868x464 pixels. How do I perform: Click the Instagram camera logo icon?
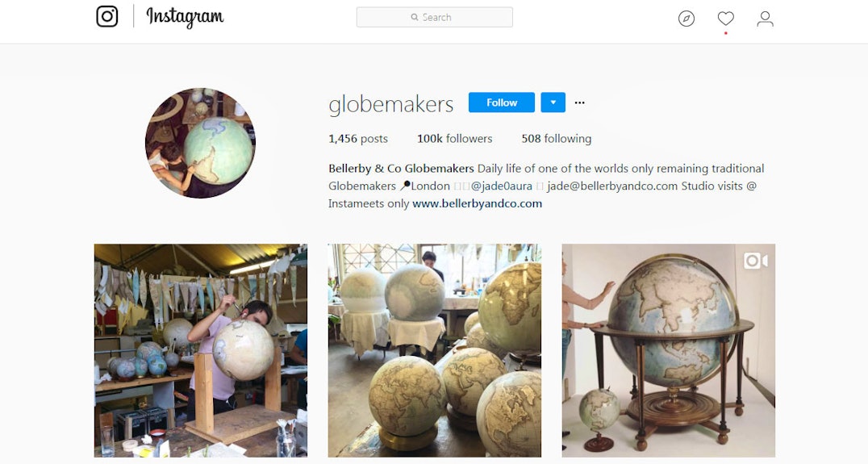point(106,16)
